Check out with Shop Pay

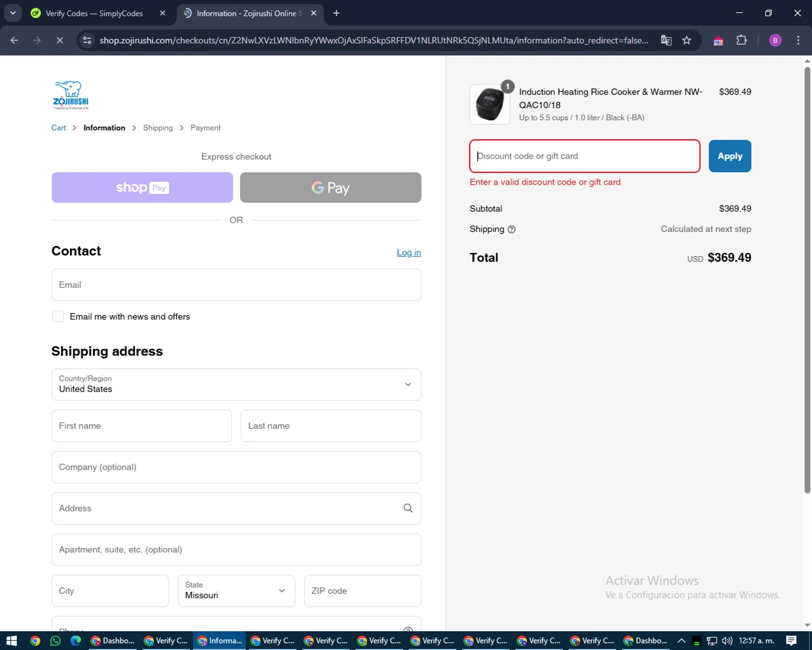click(x=142, y=187)
